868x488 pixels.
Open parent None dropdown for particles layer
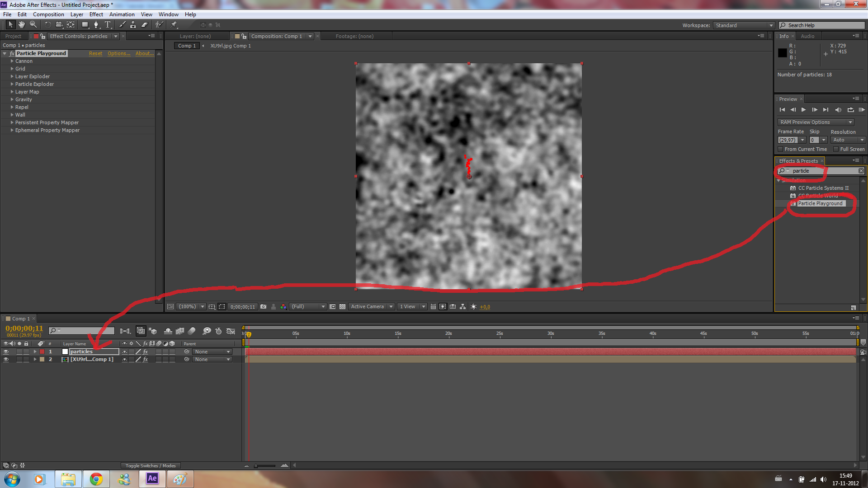[212, 352]
